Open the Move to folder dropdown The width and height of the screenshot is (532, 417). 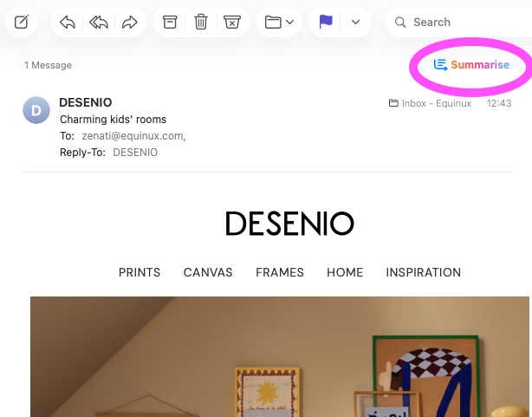279,22
